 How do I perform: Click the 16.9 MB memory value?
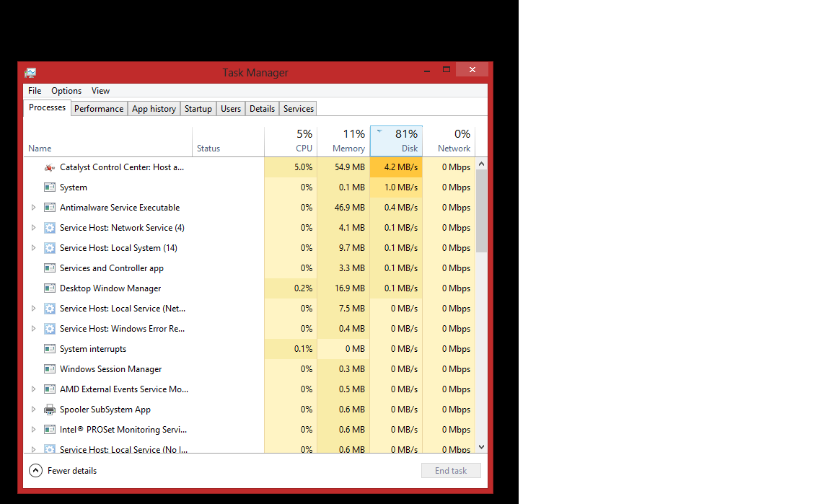click(x=349, y=288)
